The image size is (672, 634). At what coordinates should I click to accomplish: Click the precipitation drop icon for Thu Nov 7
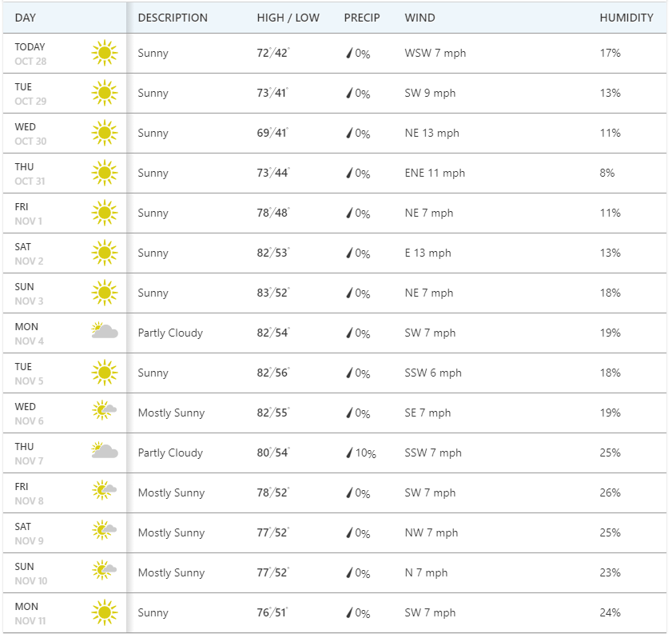349,453
